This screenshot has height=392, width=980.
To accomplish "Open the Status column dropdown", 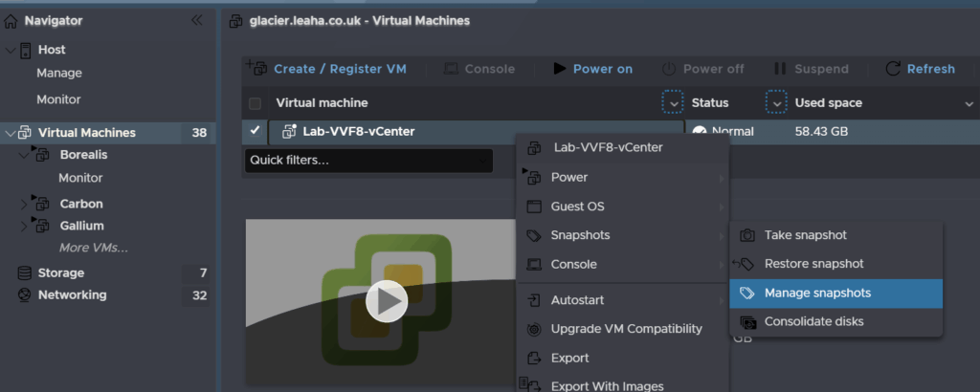I will click(x=777, y=103).
